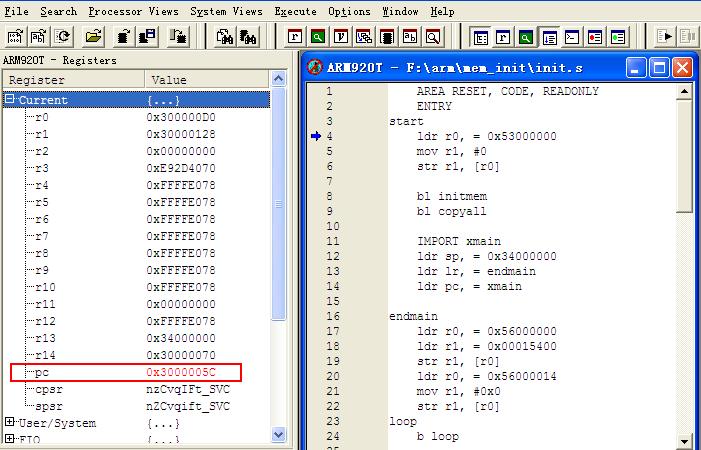The height and width of the screenshot is (450, 701).
Task: Open Processor Variables view 'v' icon
Action: [x=341, y=37]
